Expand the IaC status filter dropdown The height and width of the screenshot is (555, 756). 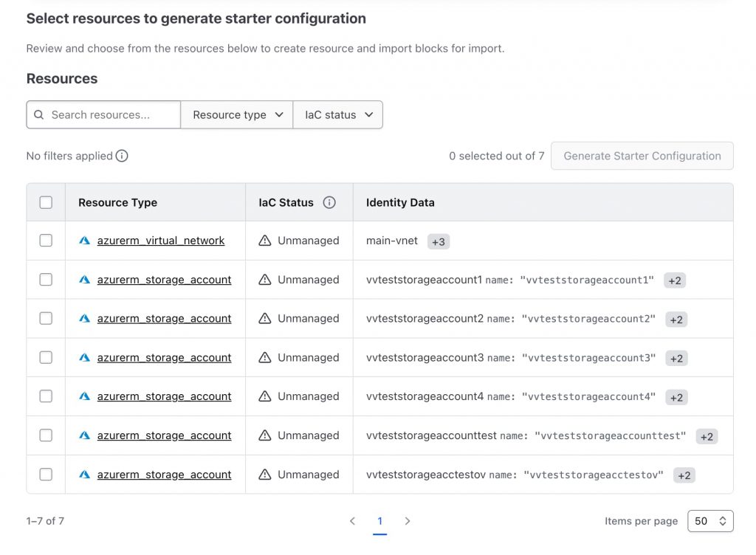pos(338,115)
